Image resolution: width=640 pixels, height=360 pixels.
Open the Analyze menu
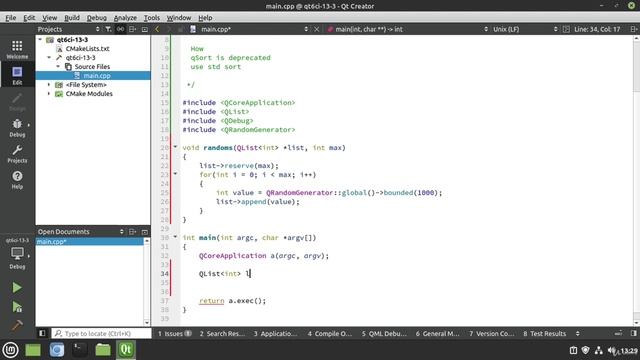125,18
